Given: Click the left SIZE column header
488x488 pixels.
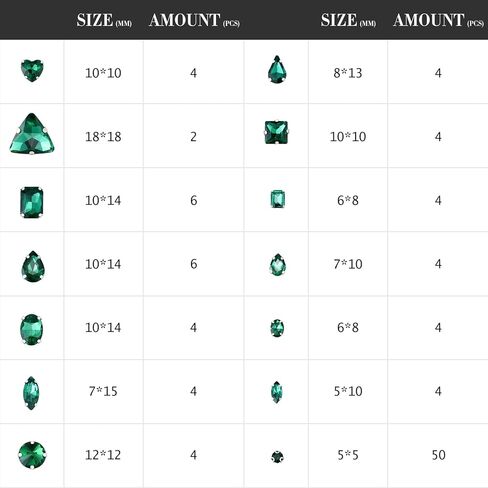Looking at the screenshot, I should click(104, 20).
